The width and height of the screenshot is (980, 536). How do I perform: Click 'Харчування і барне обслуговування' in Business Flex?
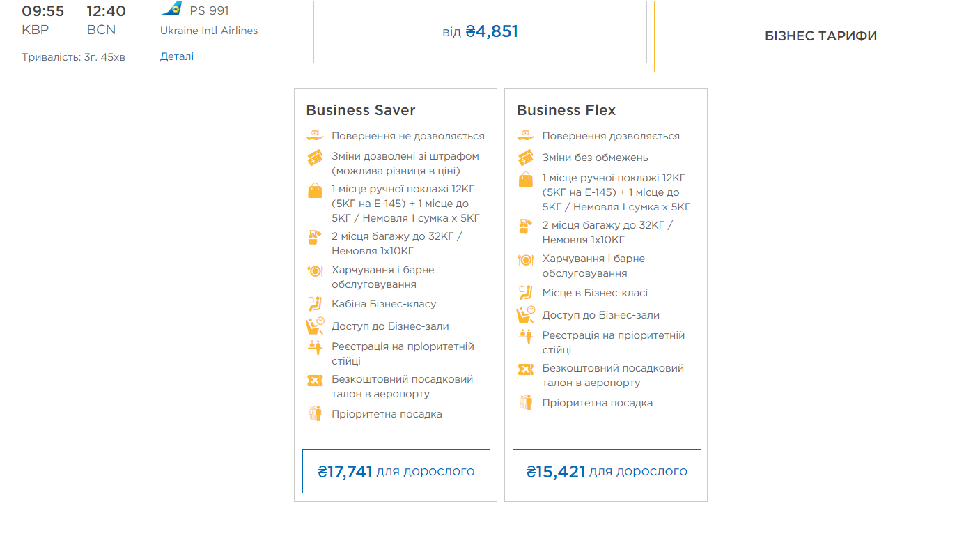pos(594,266)
